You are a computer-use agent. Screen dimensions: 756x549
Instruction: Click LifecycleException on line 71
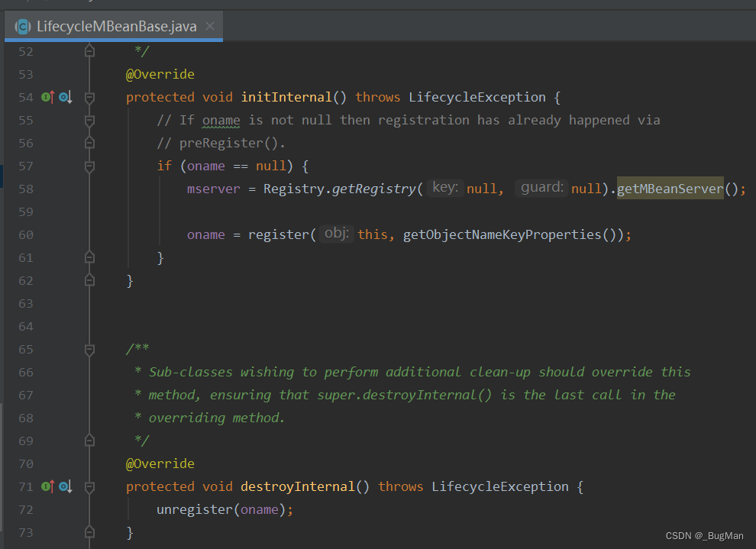point(500,487)
